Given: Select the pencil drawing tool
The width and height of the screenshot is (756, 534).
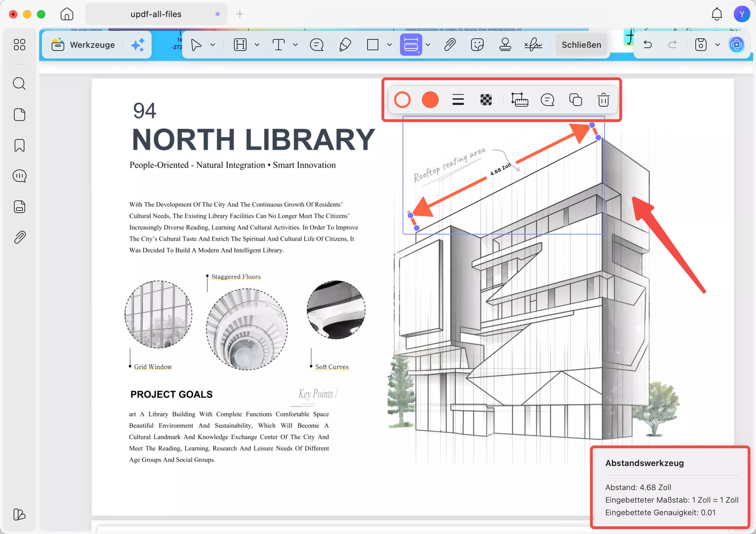Looking at the screenshot, I should coord(345,45).
